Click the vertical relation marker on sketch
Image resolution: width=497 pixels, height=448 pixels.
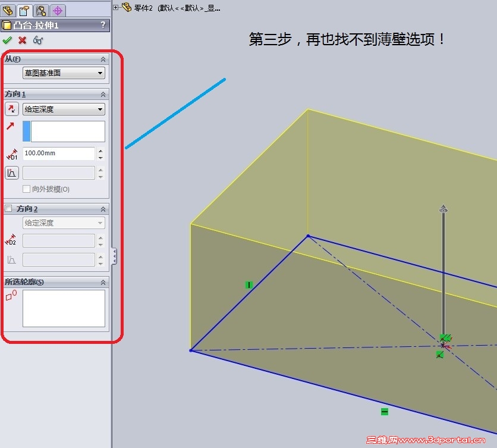(x=249, y=285)
